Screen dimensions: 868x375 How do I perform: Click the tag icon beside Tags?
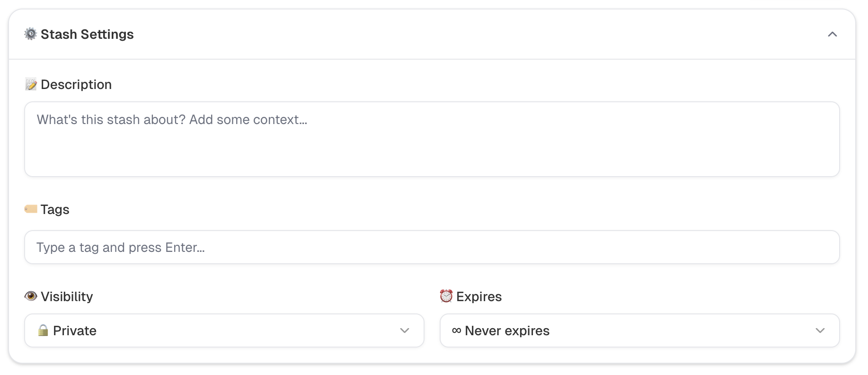31,209
